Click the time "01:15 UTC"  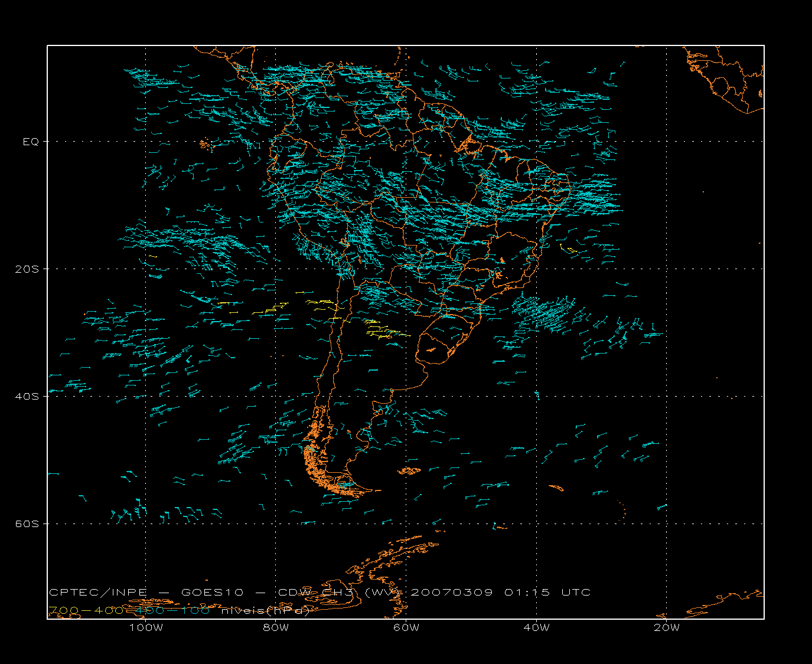pyautogui.click(x=547, y=593)
